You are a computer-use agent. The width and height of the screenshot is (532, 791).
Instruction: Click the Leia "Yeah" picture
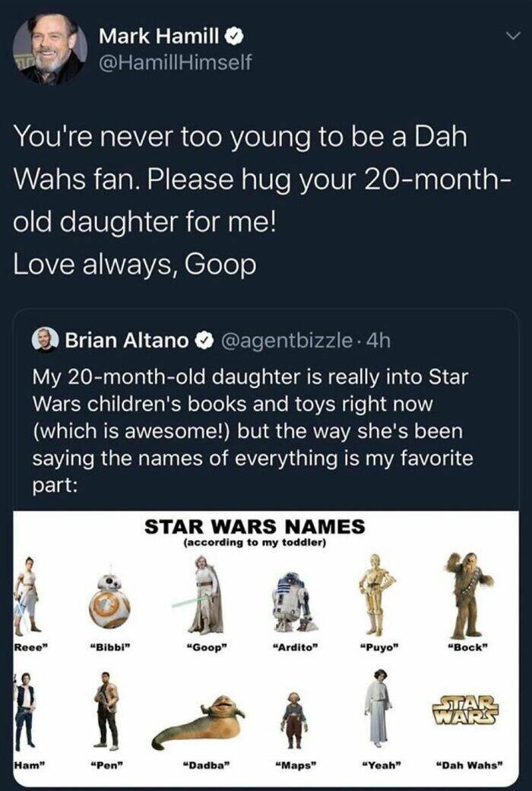coord(378,706)
